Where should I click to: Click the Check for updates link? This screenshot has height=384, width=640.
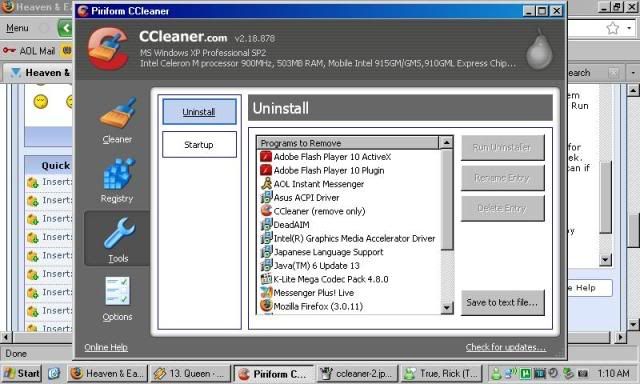pyautogui.click(x=506, y=347)
